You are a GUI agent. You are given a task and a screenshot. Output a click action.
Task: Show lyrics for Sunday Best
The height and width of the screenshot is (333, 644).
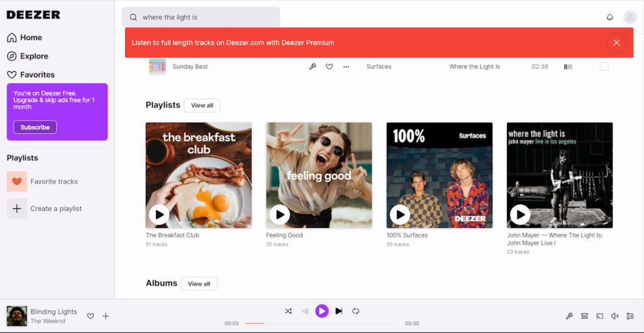[313, 67]
